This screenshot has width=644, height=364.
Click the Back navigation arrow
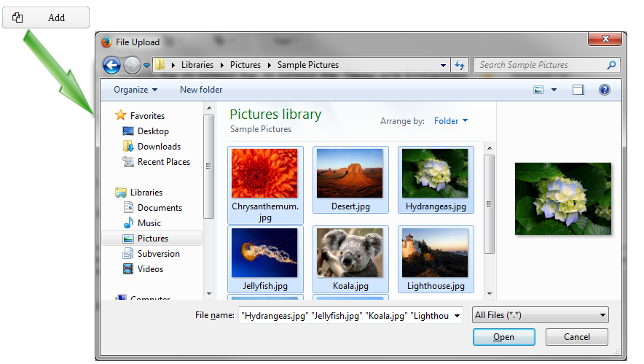tap(111, 65)
